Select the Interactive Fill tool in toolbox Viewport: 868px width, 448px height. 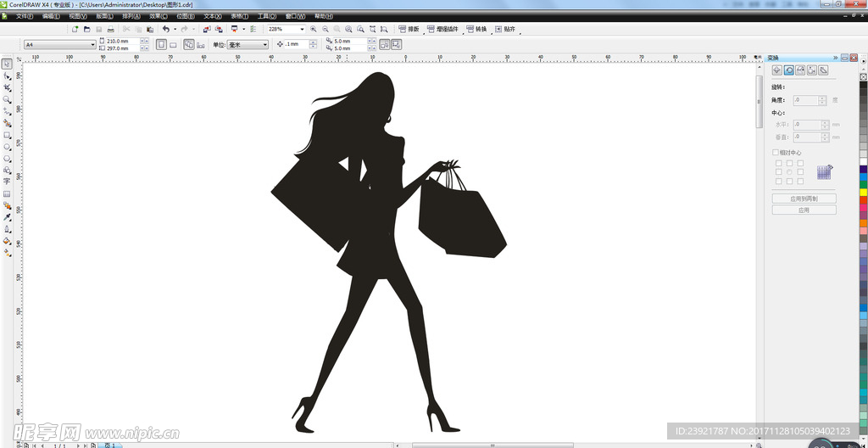click(7, 252)
